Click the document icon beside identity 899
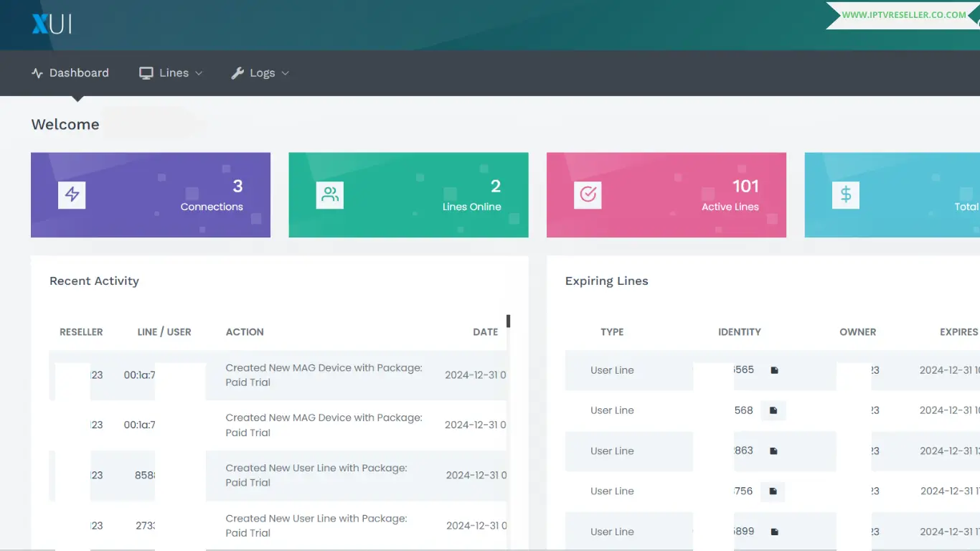 click(774, 532)
